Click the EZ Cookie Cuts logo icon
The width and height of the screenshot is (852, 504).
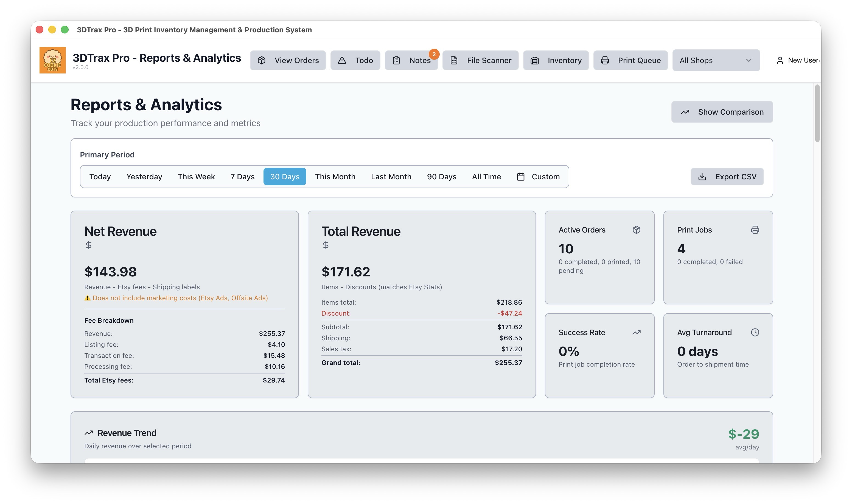[52, 60]
